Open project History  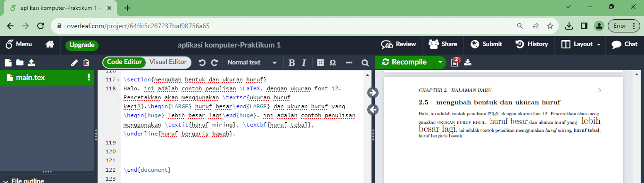[x=532, y=44]
